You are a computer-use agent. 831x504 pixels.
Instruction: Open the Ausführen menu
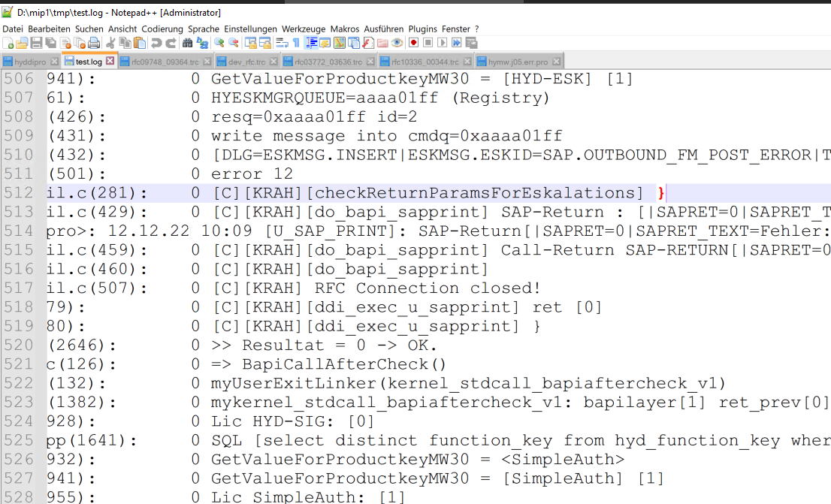(x=384, y=29)
